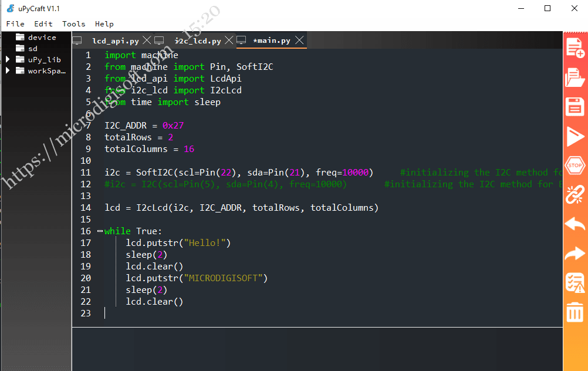The width and height of the screenshot is (588, 371).
Task: Download and run the script
Action: [x=575, y=136]
